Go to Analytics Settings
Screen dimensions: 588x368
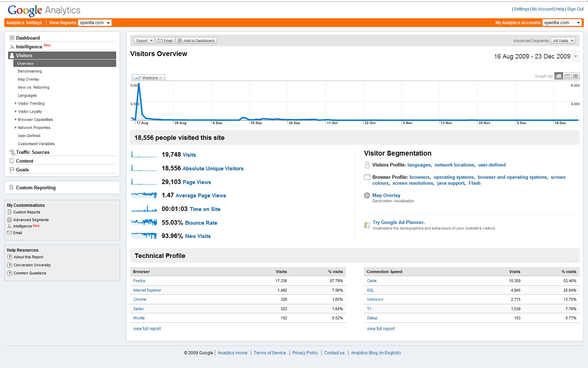tap(24, 23)
